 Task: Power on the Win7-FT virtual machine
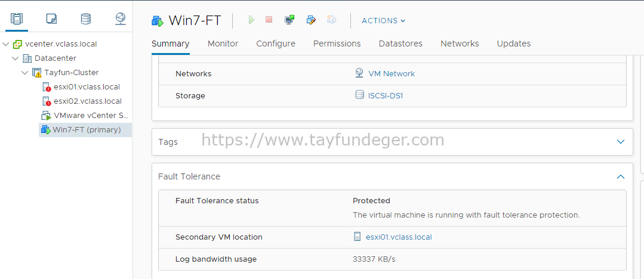click(x=251, y=20)
